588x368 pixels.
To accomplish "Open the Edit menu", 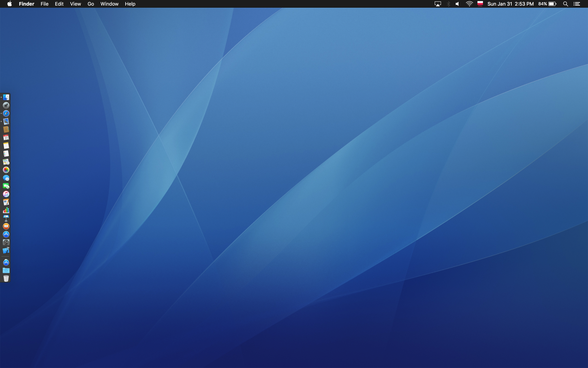I will point(59,4).
